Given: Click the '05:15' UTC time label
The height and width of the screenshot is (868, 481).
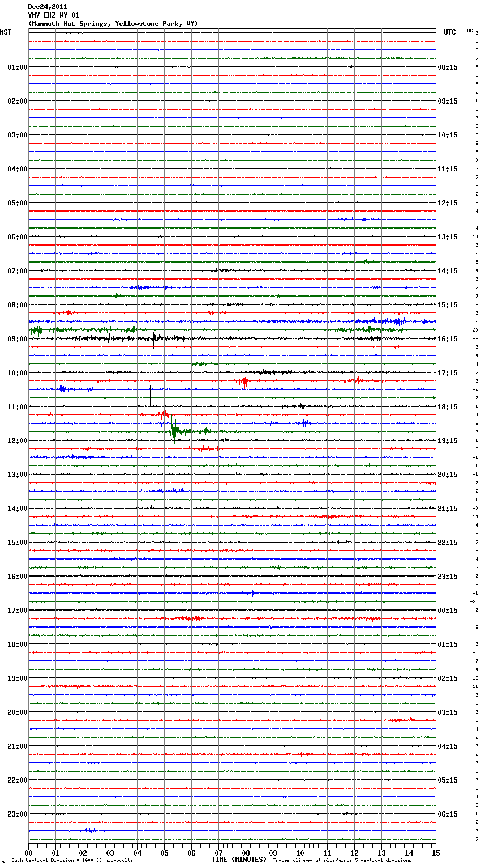Looking at the screenshot, I should point(448,780).
